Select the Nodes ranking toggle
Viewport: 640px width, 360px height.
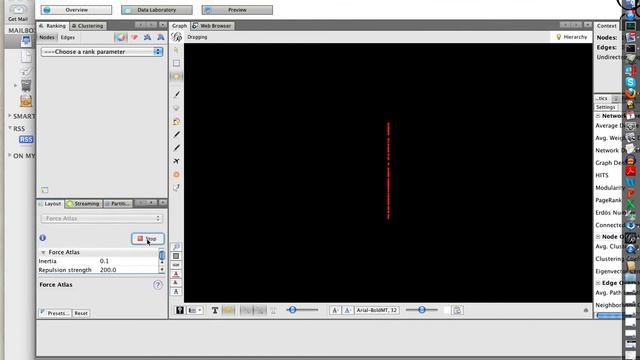coord(47,37)
